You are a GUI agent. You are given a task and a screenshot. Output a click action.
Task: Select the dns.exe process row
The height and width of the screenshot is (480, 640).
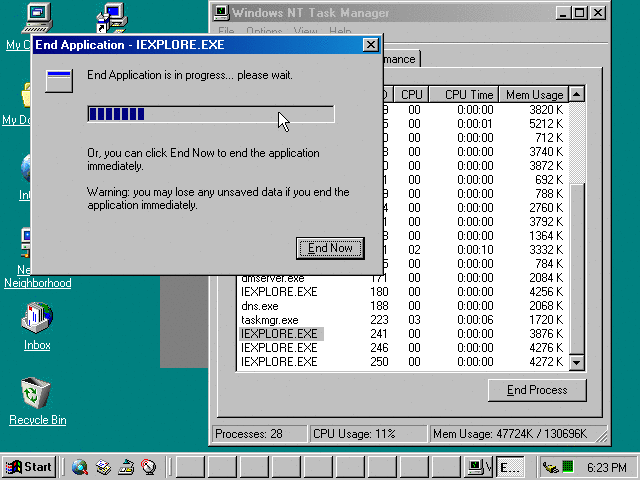pos(402,306)
